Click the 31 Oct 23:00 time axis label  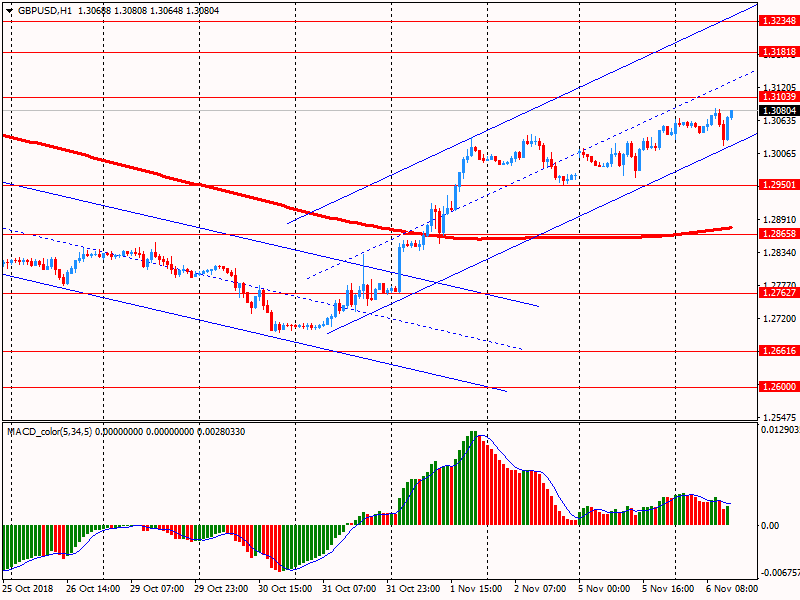click(413, 588)
